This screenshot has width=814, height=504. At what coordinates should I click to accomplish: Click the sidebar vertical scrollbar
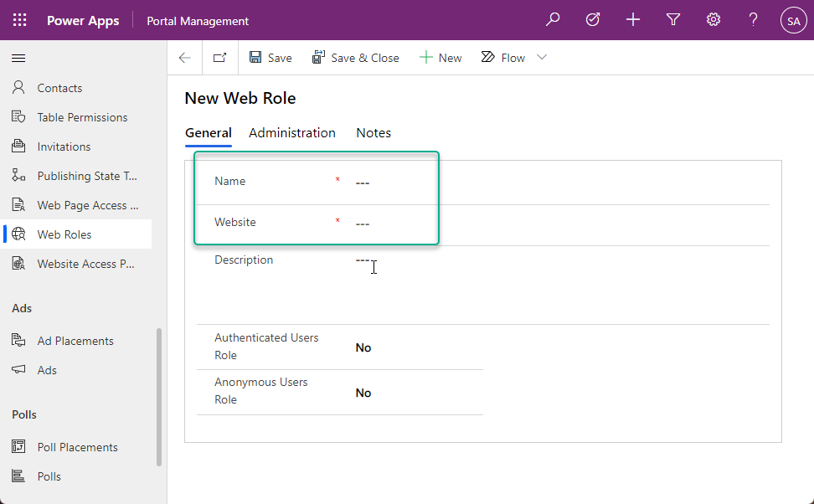(x=159, y=397)
